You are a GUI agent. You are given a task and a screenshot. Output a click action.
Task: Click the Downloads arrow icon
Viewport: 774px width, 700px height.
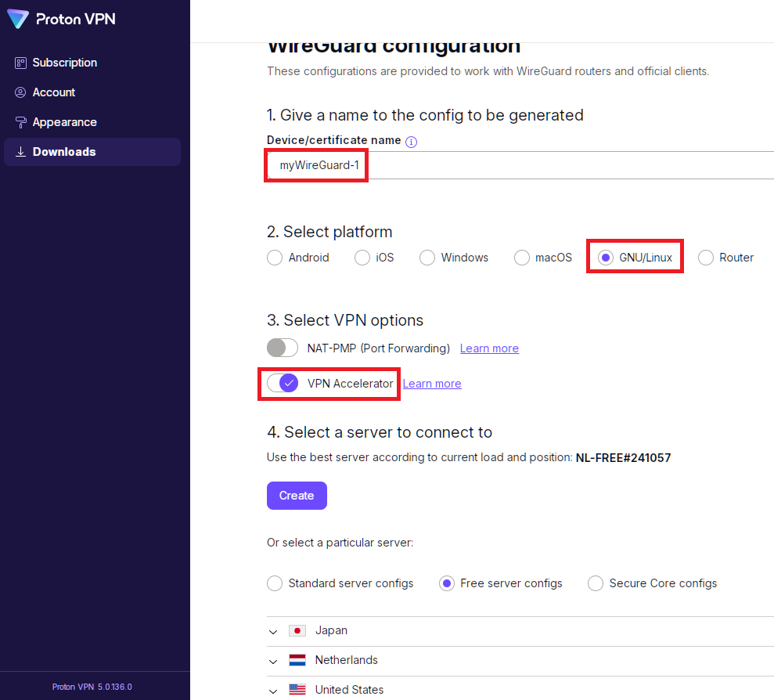pyautogui.click(x=20, y=152)
